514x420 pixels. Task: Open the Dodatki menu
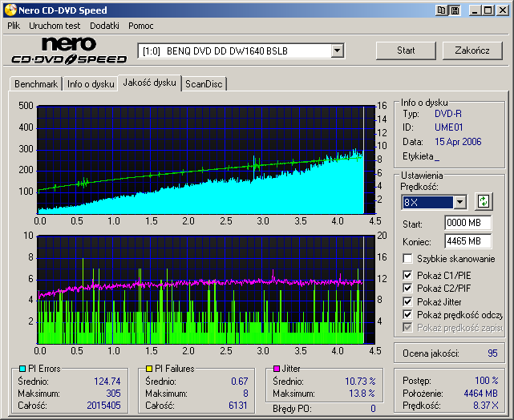tap(104, 26)
